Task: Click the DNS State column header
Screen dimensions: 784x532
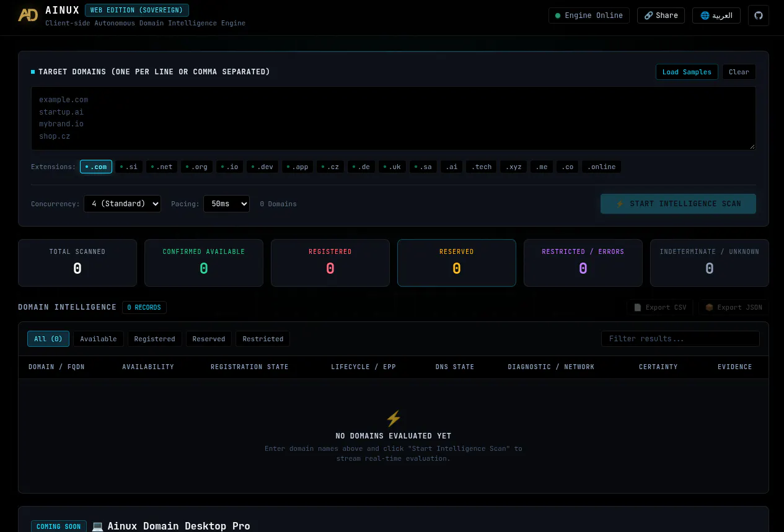Action: pyautogui.click(x=455, y=367)
